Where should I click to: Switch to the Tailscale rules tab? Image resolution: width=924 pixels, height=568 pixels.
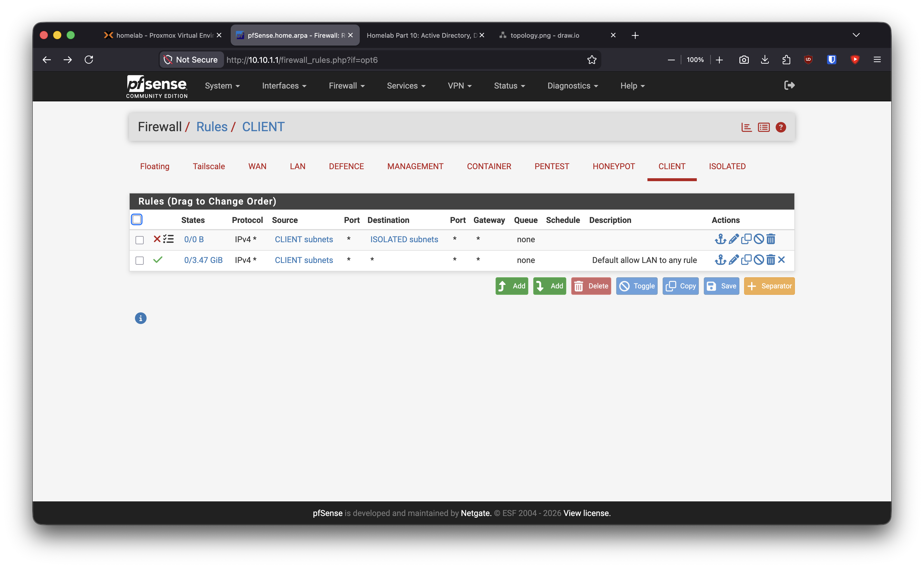(x=209, y=166)
